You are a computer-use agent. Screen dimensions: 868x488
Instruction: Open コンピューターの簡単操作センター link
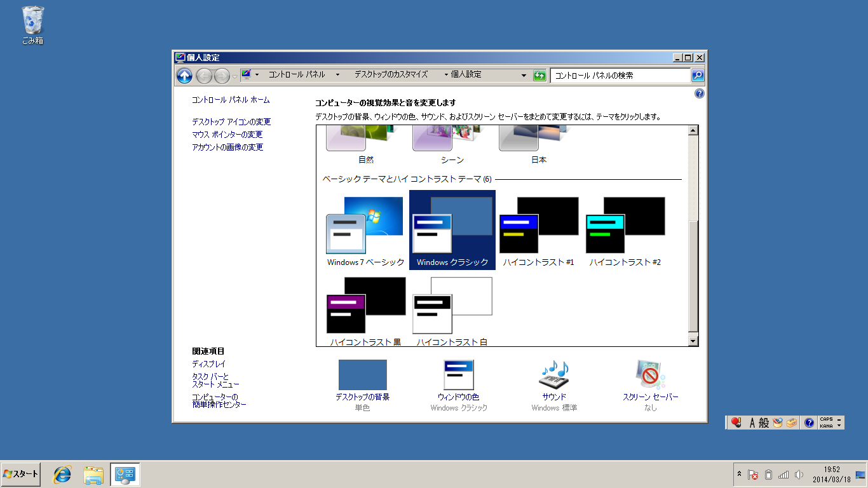pos(219,400)
